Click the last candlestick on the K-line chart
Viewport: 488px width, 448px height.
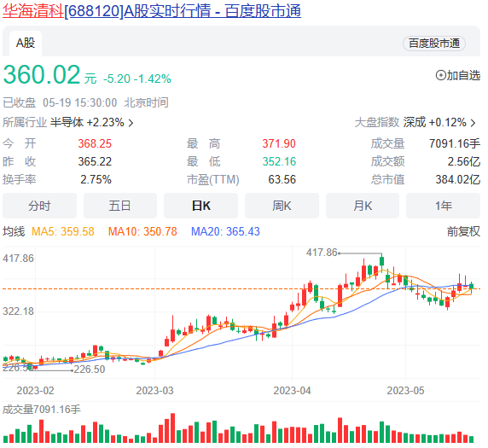point(472,287)
